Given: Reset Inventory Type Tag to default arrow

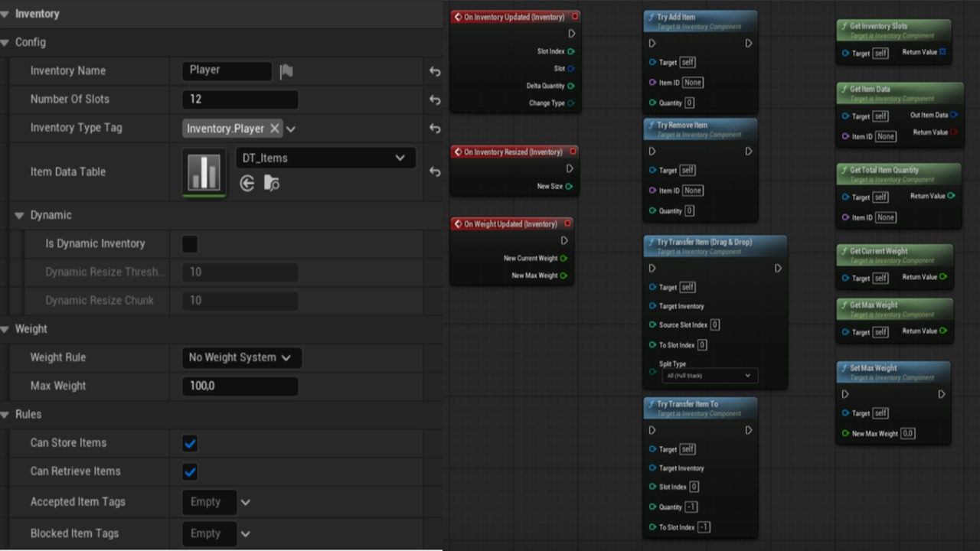Looking at the screenshot, I should (435, 129).
